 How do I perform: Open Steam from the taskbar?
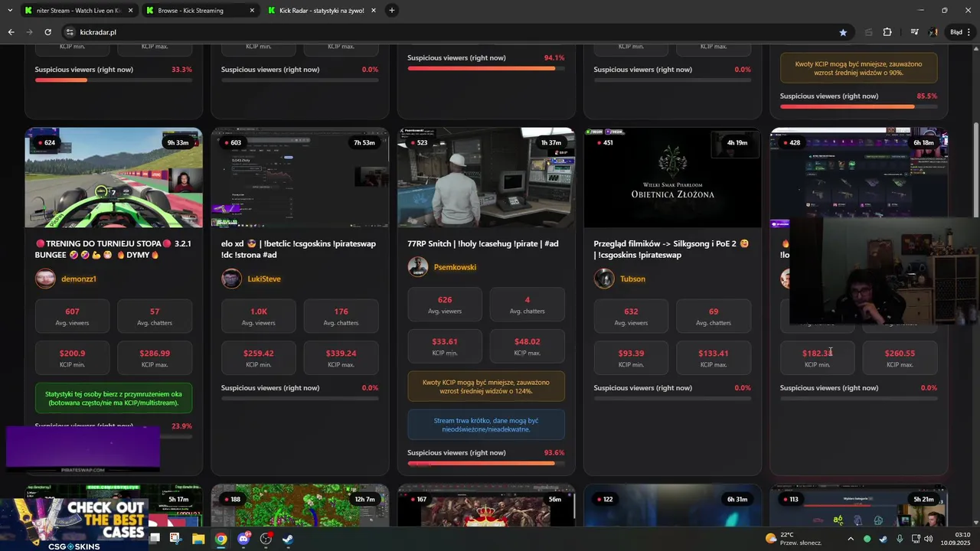(288, 539)
